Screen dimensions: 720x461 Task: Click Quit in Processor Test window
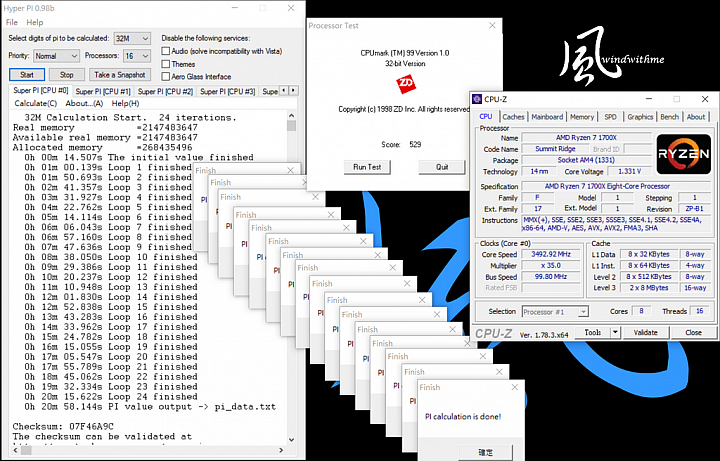[442, 167]
